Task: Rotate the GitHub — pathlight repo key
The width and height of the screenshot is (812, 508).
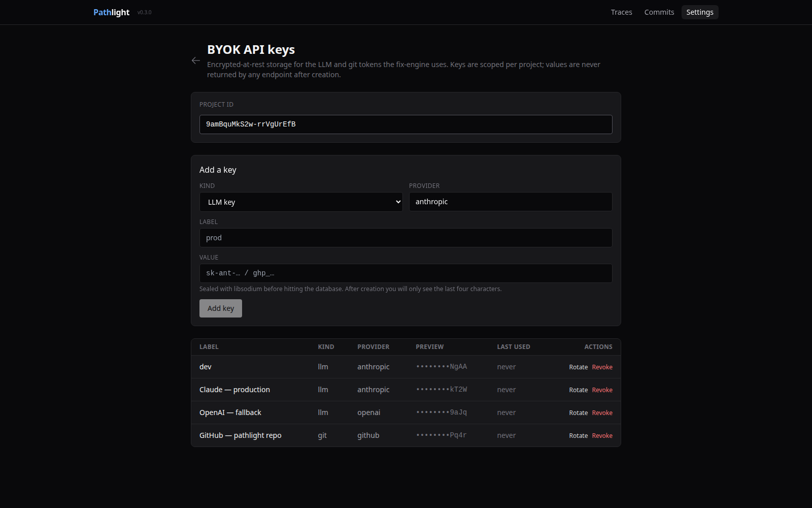Action: 578,435
